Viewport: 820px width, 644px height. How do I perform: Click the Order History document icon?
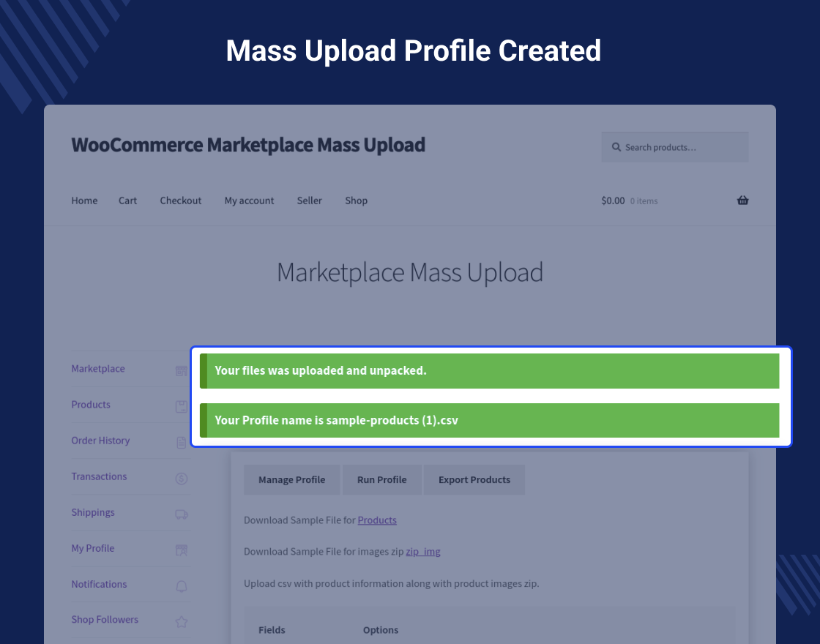[x=182, y=443]
